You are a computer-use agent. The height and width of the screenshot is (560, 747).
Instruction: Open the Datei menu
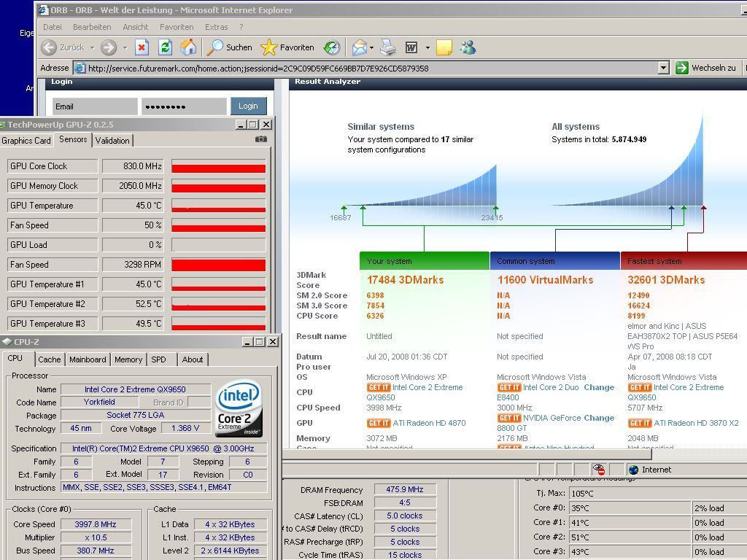(x=53, y=27)
